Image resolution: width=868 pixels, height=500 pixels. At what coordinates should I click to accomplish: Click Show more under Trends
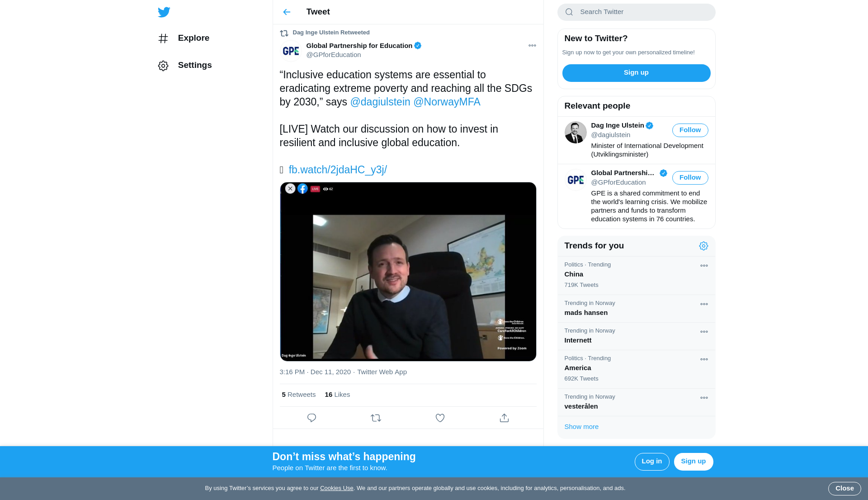point(581,427)
